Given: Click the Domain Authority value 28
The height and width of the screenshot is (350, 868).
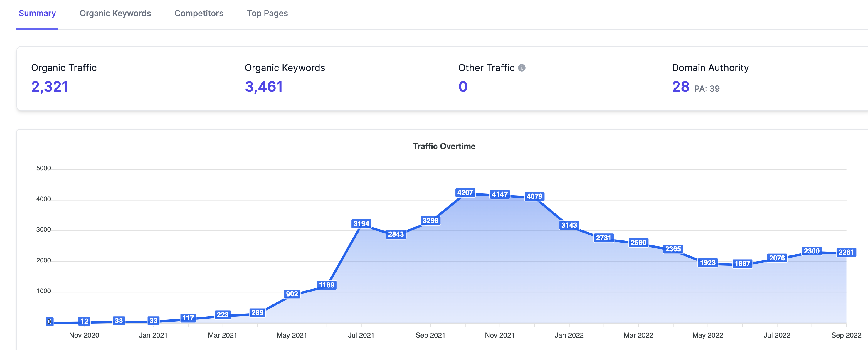Looking at the screenshot, I should [x=680, y=87].
